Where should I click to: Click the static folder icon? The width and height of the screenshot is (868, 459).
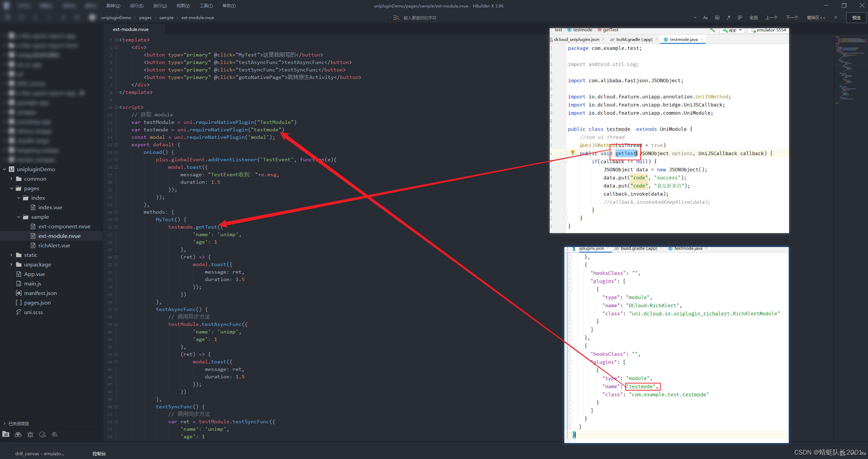(19, 255)
